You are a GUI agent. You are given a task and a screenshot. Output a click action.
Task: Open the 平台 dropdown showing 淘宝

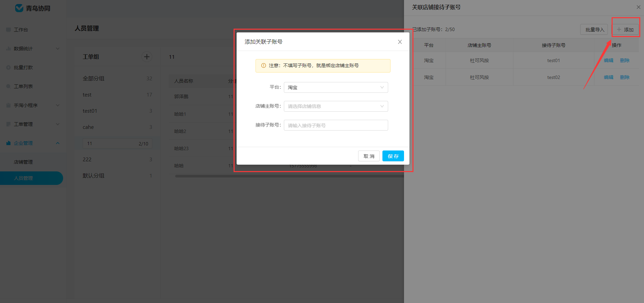click(336, 87)
